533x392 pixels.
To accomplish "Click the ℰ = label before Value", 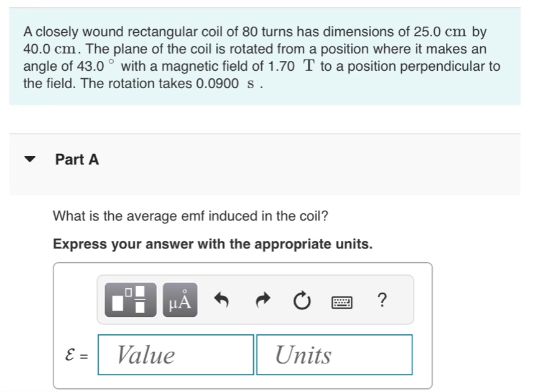I will (76, 355).
